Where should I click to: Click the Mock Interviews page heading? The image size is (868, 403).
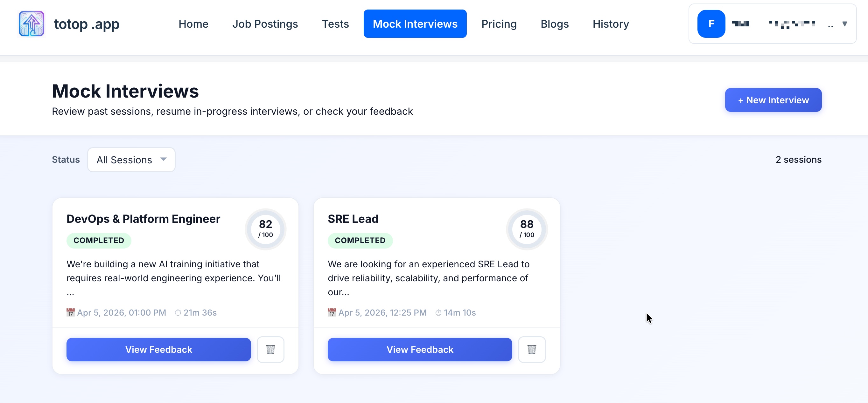pyautogui.click(x=125, y=91)
